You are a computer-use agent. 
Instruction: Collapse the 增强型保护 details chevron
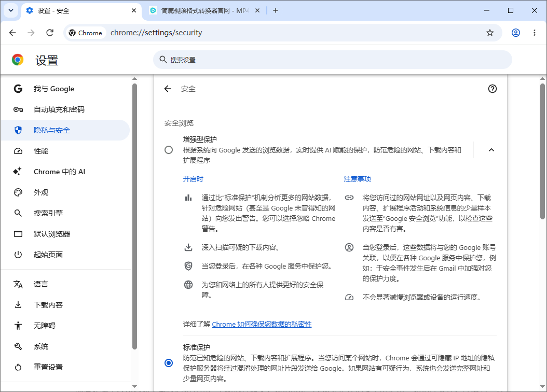pos(491,150)
